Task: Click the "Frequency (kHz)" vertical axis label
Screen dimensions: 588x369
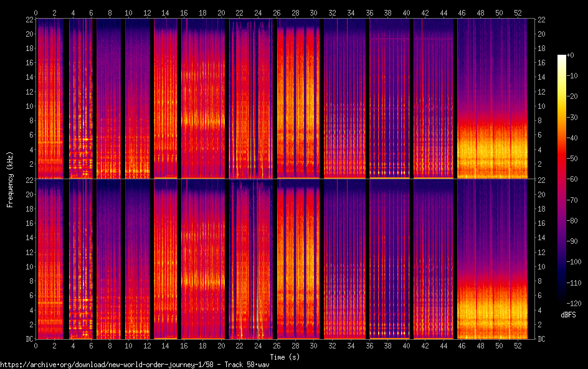Action: click(x=10, y=179)
